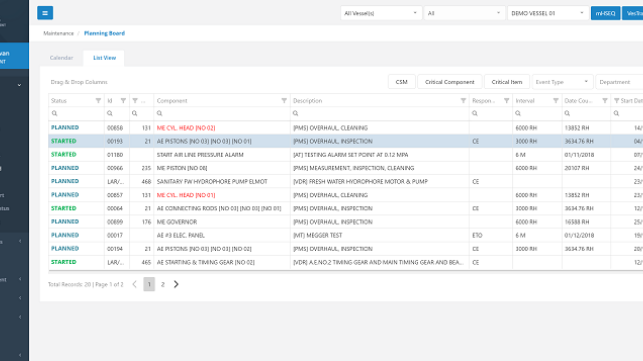Open the Event Type dropdown

click(562, 82)
